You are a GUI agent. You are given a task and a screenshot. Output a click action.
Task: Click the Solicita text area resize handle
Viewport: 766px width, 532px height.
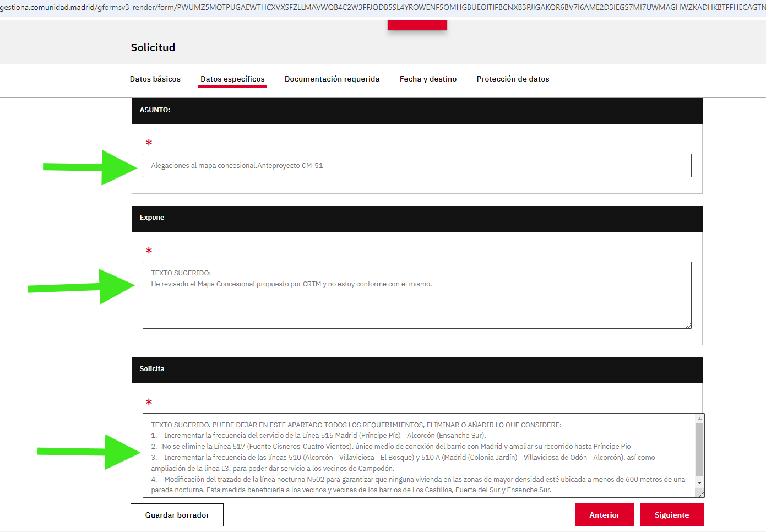[701, 494]
